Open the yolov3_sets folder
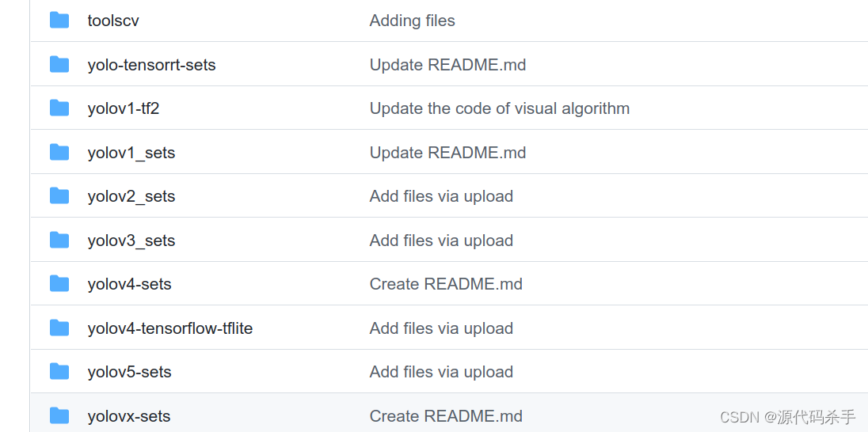This screenshot has width=868, height=432. 131,241
